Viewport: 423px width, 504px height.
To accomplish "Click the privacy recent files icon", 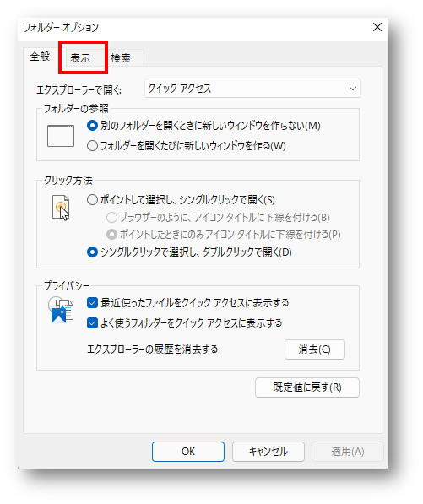I will point(61,310).
